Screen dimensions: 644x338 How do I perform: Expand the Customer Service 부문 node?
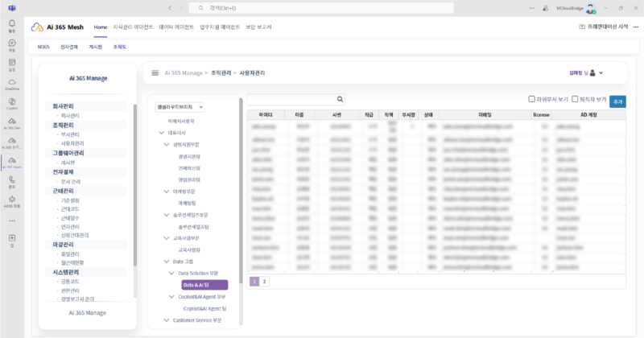167,320
